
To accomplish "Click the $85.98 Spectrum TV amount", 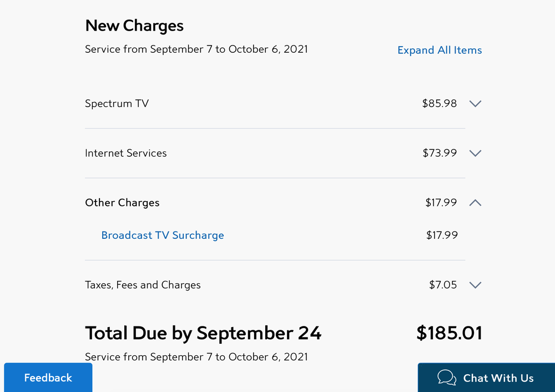I will [x=439, y=103].
